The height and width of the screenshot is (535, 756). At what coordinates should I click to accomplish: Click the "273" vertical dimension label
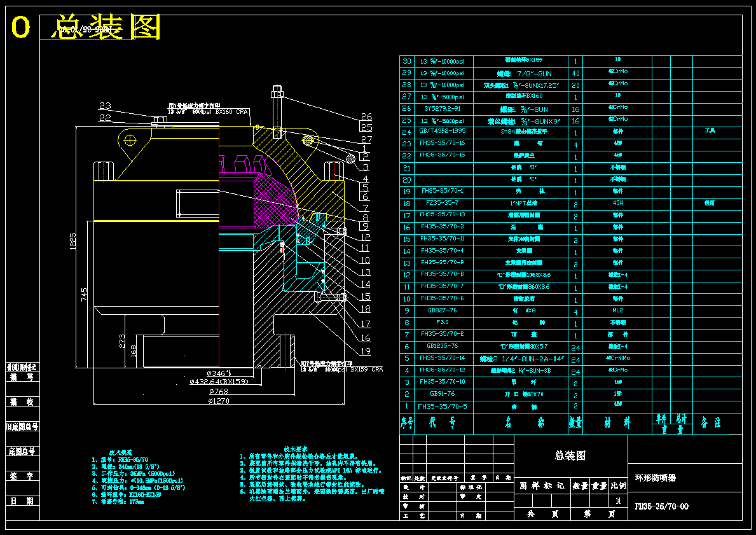click(122, 341)
